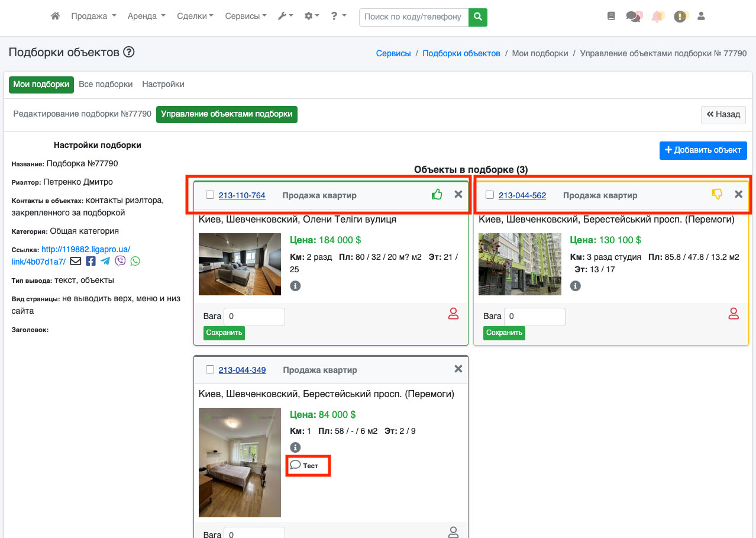Click the search by code/phone field
Screen dimensions: 756x538
click(x=413, y=17)
